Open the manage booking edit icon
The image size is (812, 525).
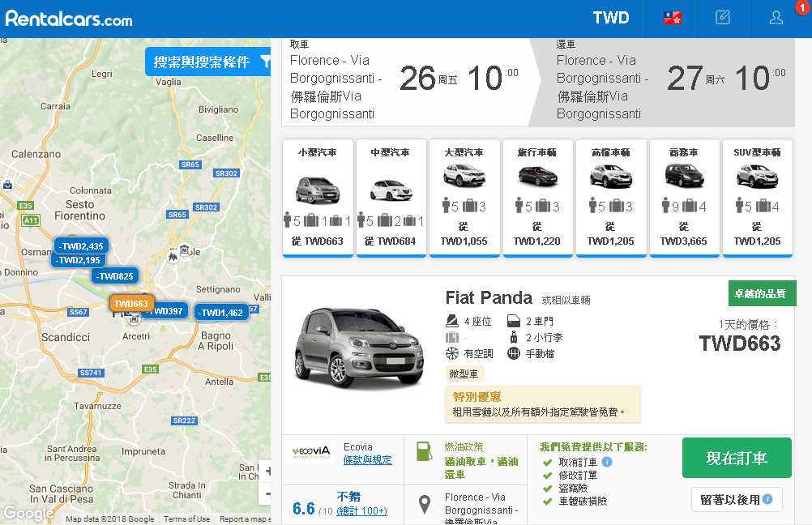(x=723, y=18)
